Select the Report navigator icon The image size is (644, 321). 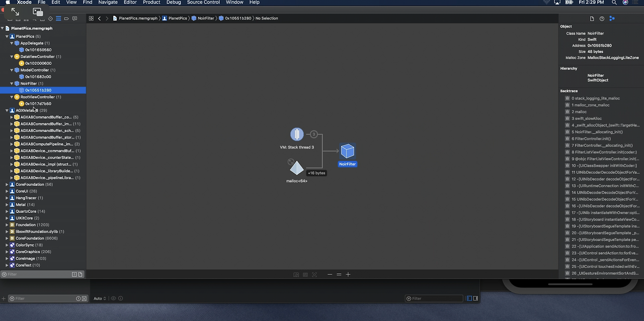[x=74, y=19]
